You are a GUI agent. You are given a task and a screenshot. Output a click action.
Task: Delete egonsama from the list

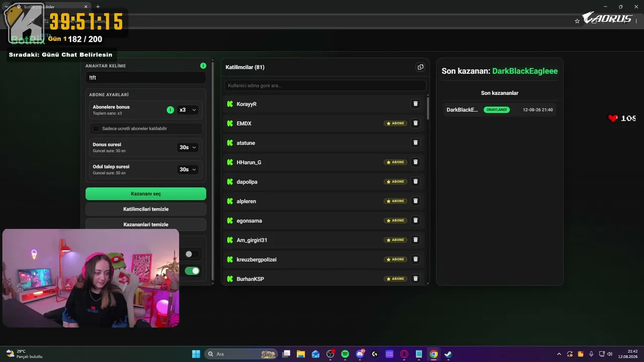(416, 221)
